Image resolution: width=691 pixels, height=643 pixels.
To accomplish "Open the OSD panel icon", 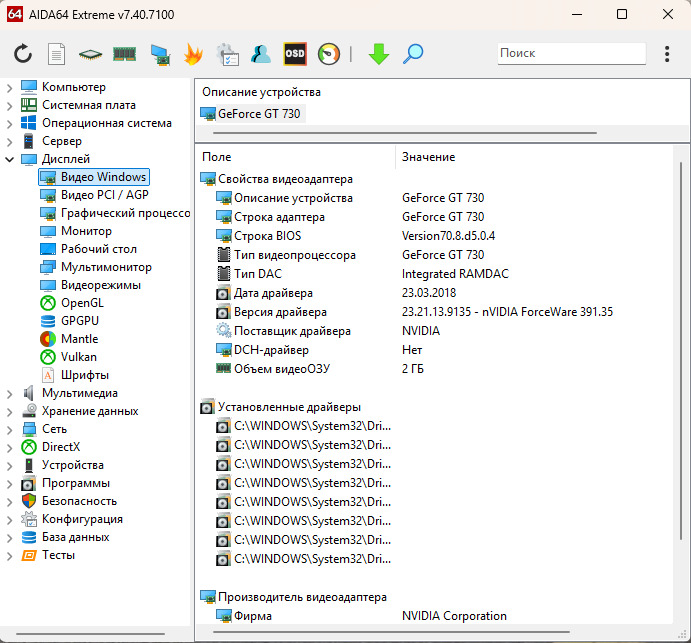I will point(295,54).
